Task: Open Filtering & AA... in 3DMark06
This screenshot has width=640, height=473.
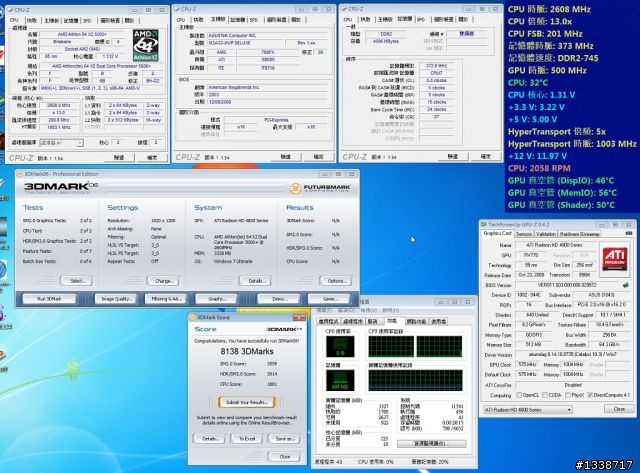Action: tap(166, 299)
